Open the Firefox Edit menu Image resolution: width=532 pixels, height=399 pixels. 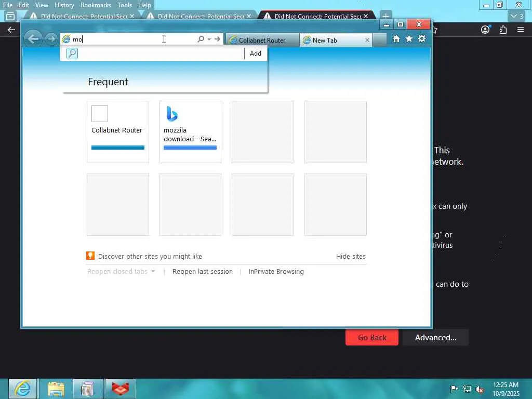[23, 5]
